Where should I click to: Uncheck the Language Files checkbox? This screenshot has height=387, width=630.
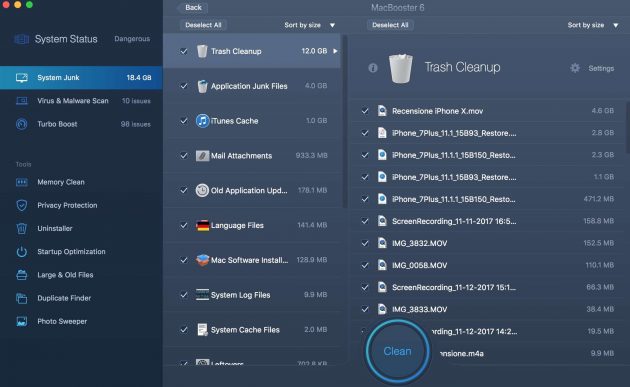click(184, 225)
